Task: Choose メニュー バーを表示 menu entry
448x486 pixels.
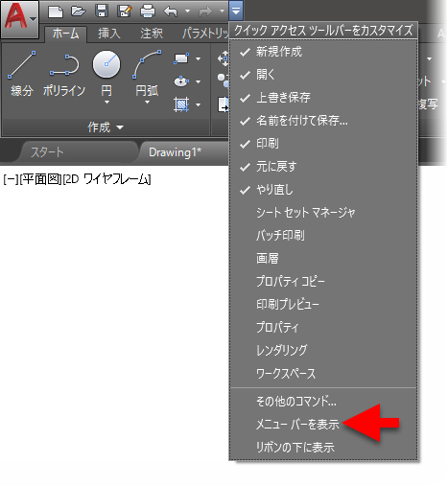Action: pos(323,425)
